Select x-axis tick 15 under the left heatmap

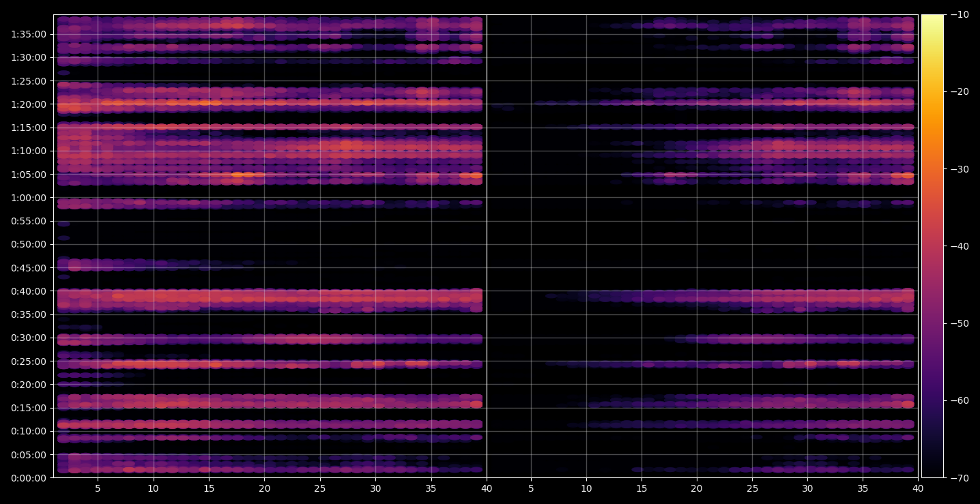coord(209,489)
